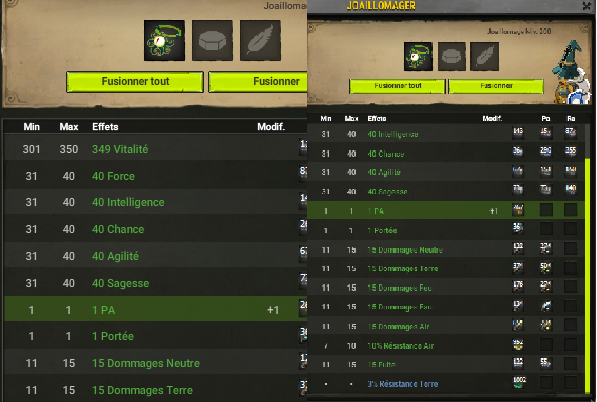Image resolution: width=597 pixels, height=402 pixels.
Task: Select the amulet slot in the enlarged left panel
Action: pyautogui.click(x=164, y=41)
